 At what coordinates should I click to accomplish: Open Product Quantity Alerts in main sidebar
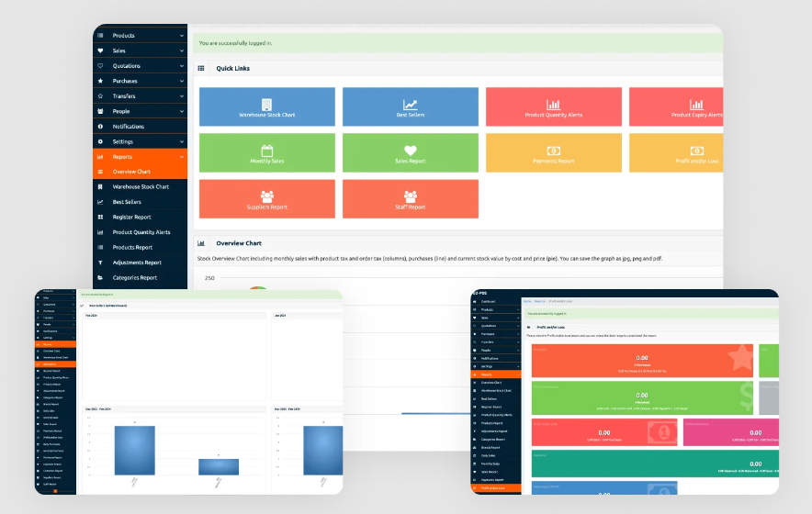click(140, 232)
